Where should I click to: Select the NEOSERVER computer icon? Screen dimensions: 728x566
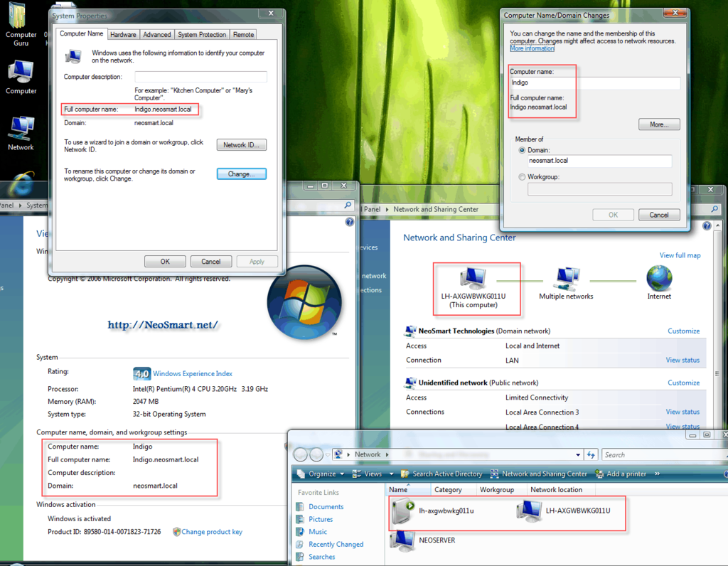pos(403,540)
